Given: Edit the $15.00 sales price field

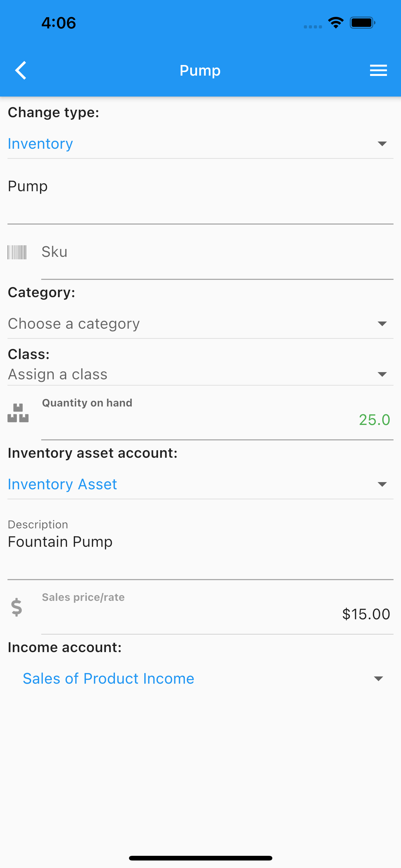Looking at the screenshot, I should 217,614.
